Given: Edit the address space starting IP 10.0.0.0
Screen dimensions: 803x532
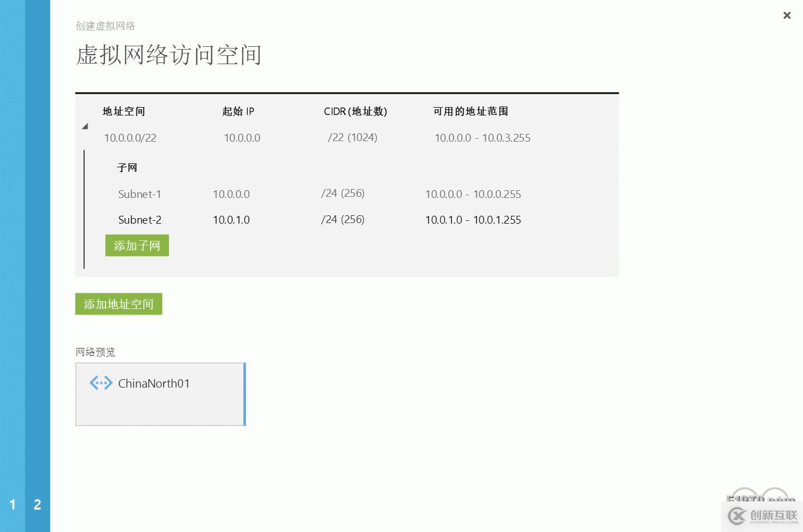Looking at the screenshot, I should pyautogui.click(x=242, y=138).
